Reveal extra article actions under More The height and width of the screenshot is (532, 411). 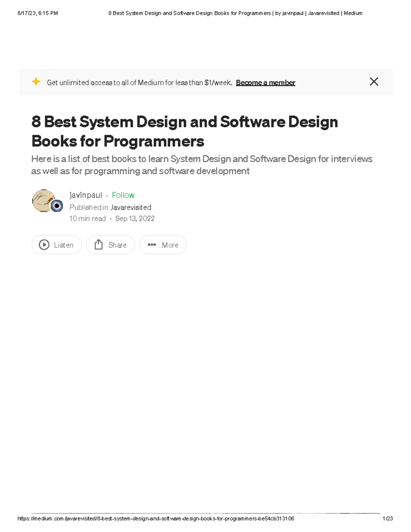tap(163, 245)
